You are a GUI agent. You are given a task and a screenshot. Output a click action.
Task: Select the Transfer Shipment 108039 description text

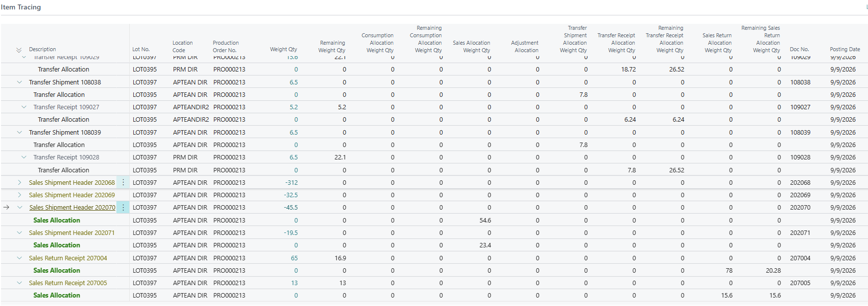(65, 132)
